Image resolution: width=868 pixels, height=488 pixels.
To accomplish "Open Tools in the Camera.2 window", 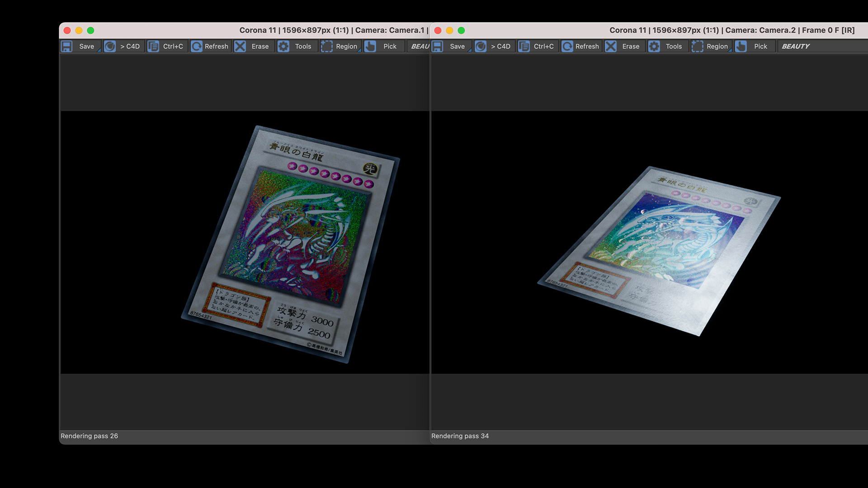I will (668, 46).
